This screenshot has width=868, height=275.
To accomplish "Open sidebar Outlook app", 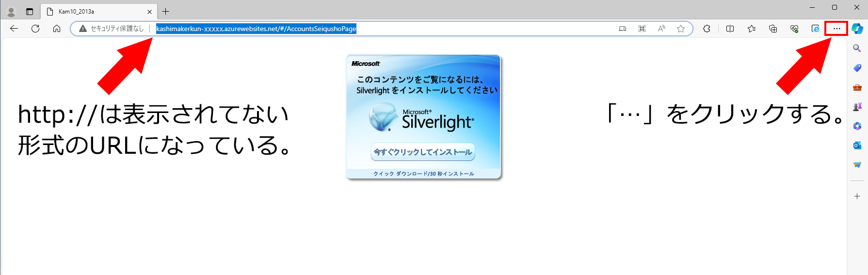I will point(857,146).
